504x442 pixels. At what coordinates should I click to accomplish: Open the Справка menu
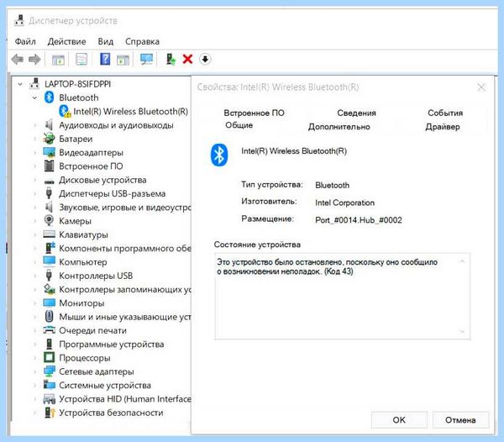142,41
